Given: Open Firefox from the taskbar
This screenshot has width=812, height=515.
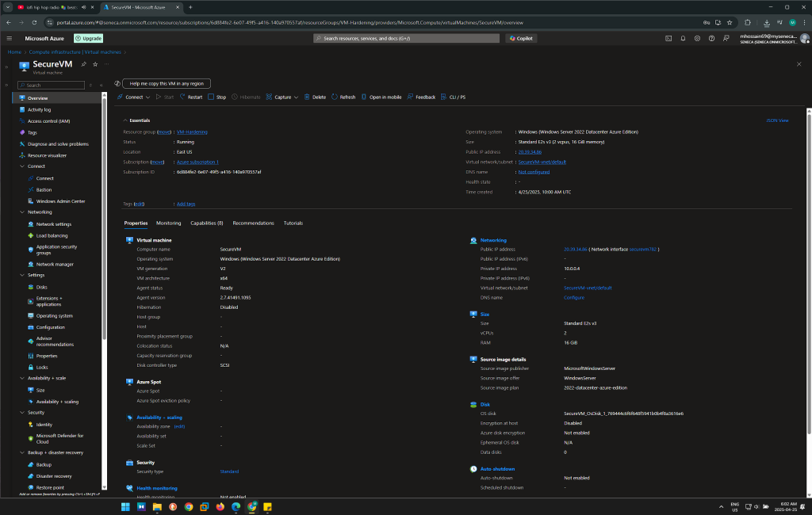Looking at the screenshot, I should [x=220, y=507].
